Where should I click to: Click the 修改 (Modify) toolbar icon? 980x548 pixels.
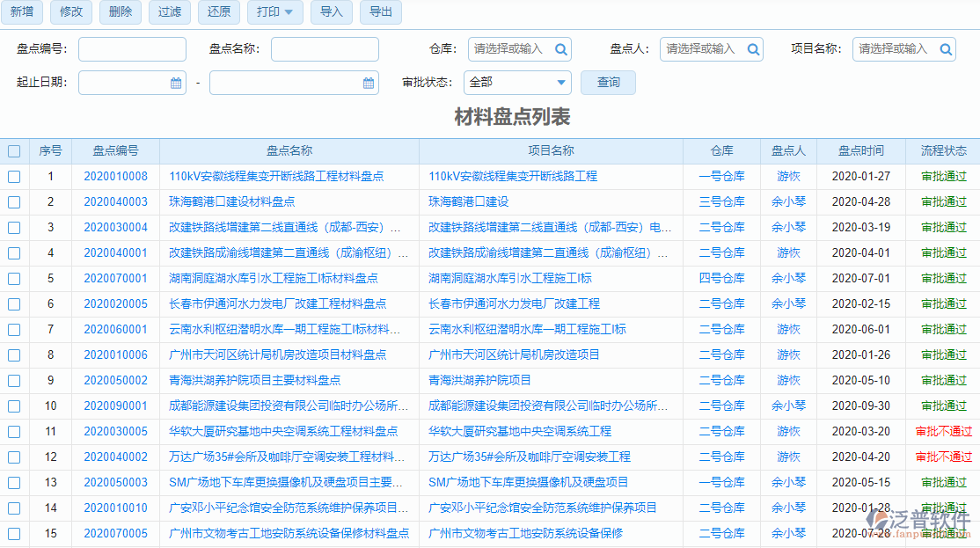tap(70, 12)
